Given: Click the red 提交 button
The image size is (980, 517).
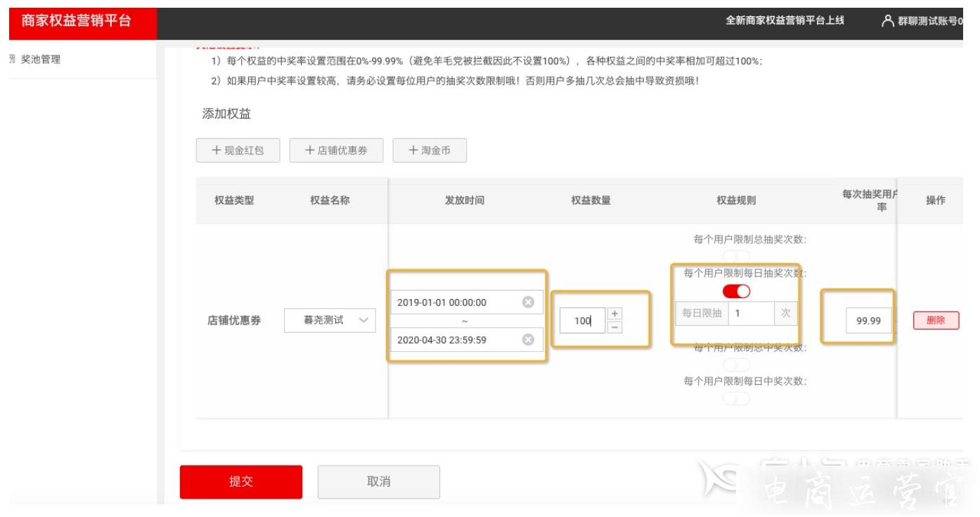Looking at the screenshot, I should pyautogui.click(x=241, y=482).
